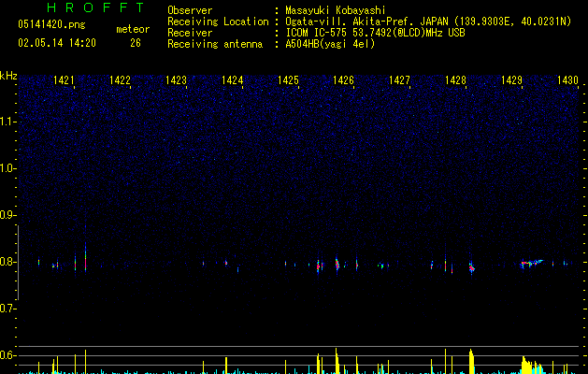Screen dimensions: 588x374
Task: Select the ICOM IC-575 53.7492 MHz USB text
Action: point(375,33)
